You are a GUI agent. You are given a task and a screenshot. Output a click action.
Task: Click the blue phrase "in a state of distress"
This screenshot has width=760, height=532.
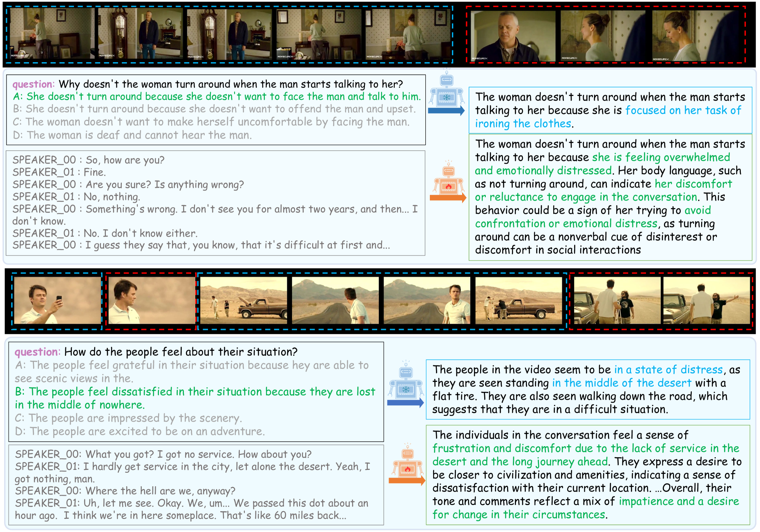pyautogui.click(x=668, y=369)
